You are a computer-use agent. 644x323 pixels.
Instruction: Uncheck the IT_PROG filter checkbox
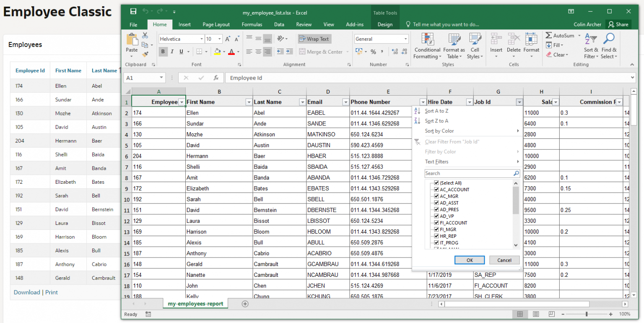436,243
